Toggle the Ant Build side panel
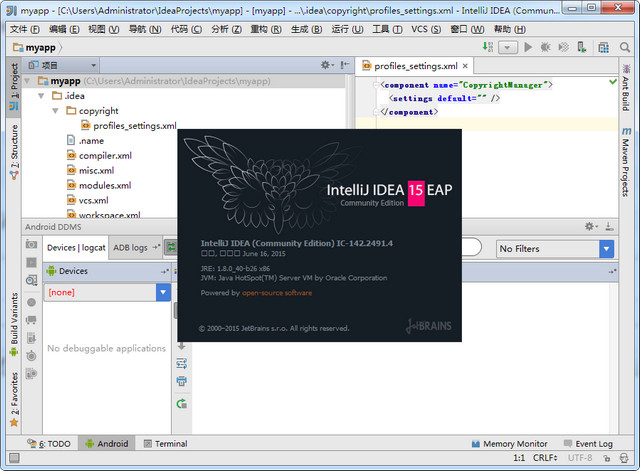The height and width of the screenshot is (471, 640). (x=626, y=87)
